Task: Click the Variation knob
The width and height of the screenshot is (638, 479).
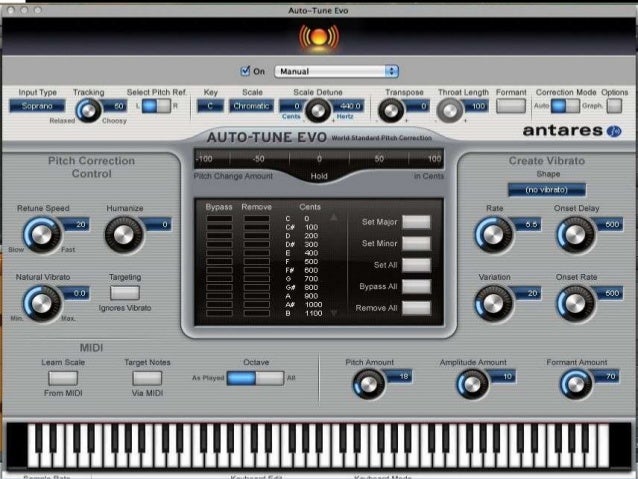Action: coord(493,304)
